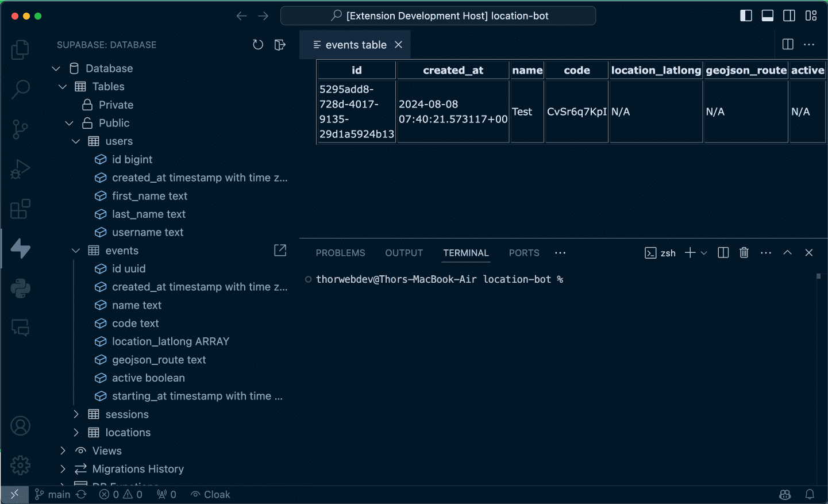The width and height of the screenshot is (828, 504).
Task: Toggle the secondary sidebar visibility
Action: pyautogui.click(x=789, y=16)
